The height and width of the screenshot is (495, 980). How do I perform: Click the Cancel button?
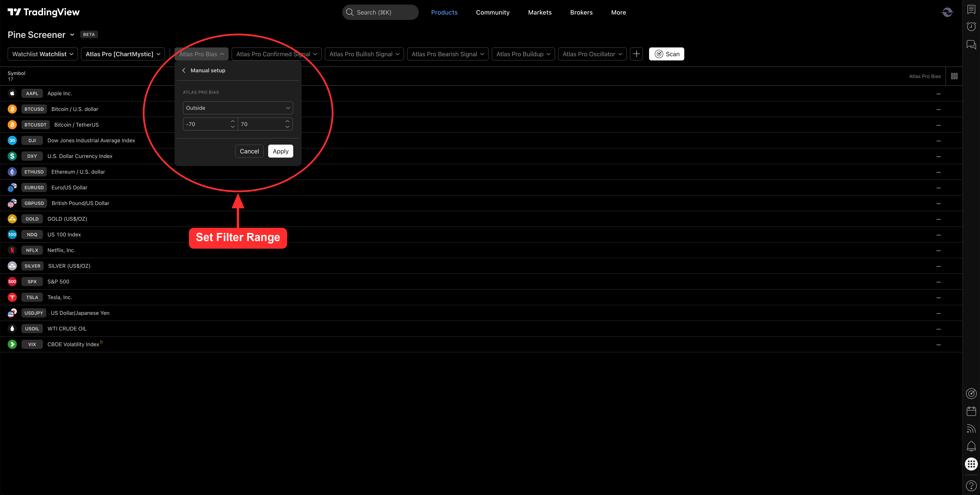[249, 151]
